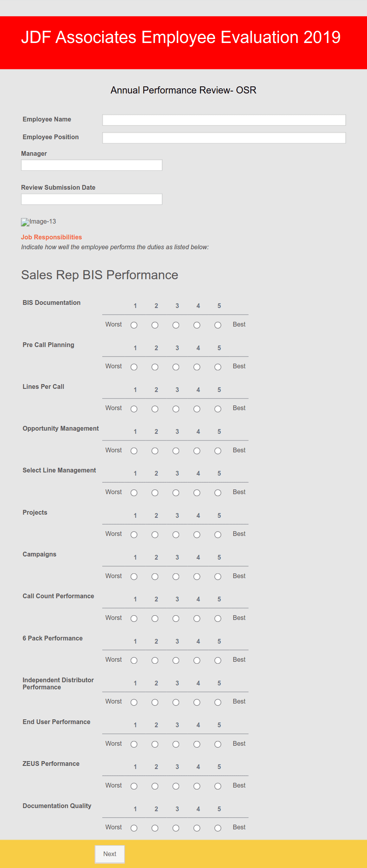367x868 pixels.
Task: Click the broken Image-13 icon
Action: [25, 222]
